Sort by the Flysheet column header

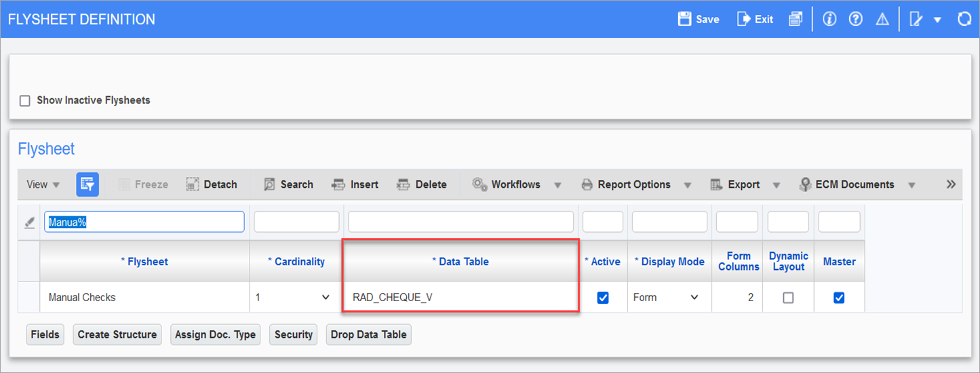pyautogui.click(x=144, y=261)
